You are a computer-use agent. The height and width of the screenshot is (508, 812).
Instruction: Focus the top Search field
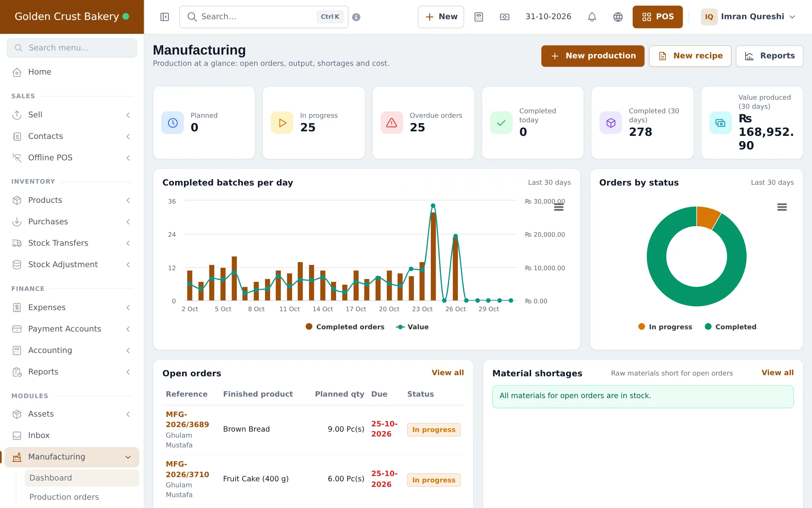click(x=264, y=17)
